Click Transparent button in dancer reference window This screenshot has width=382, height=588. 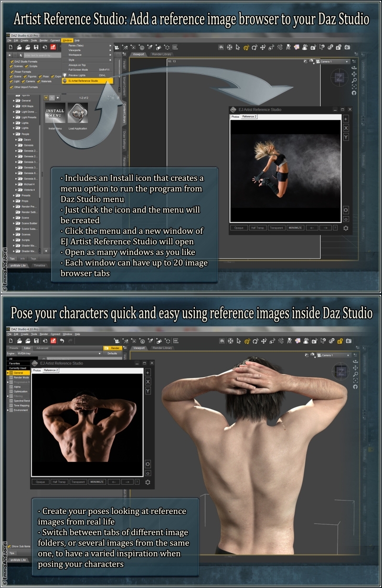tap(276, 228)
